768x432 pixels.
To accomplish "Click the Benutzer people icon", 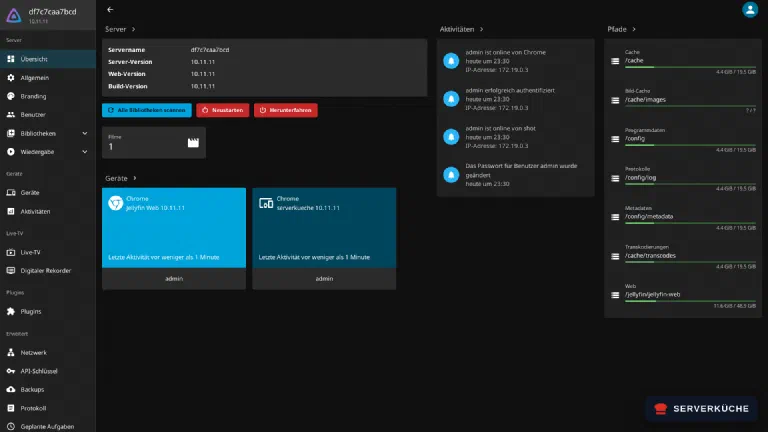I will (x=11, y=115).
